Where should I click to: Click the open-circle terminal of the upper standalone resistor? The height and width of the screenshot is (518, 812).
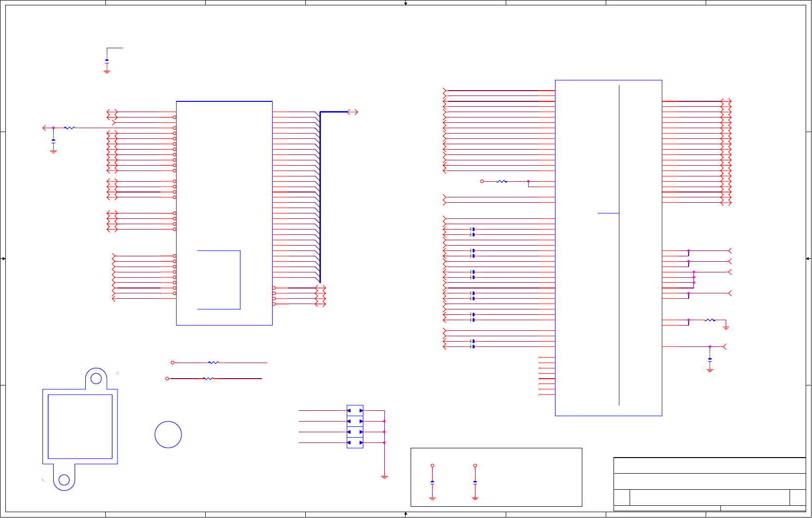[x=173, y=363]
